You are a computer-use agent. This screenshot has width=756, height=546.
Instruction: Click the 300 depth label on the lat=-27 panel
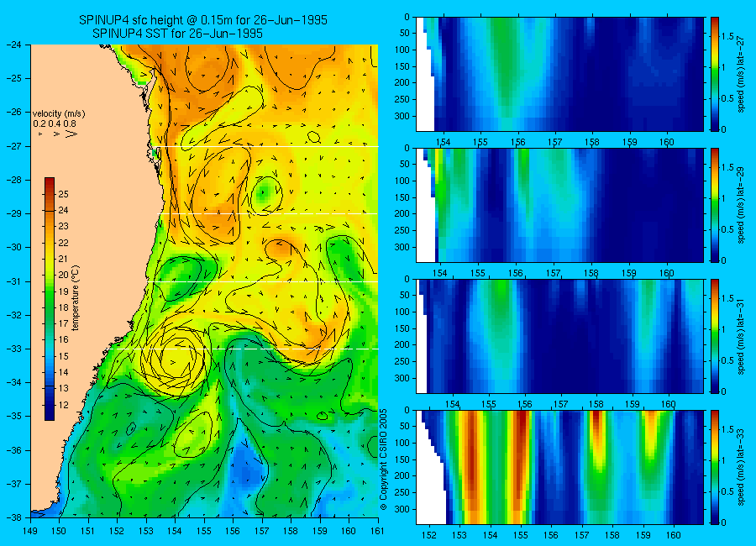[x=402, y=116]
